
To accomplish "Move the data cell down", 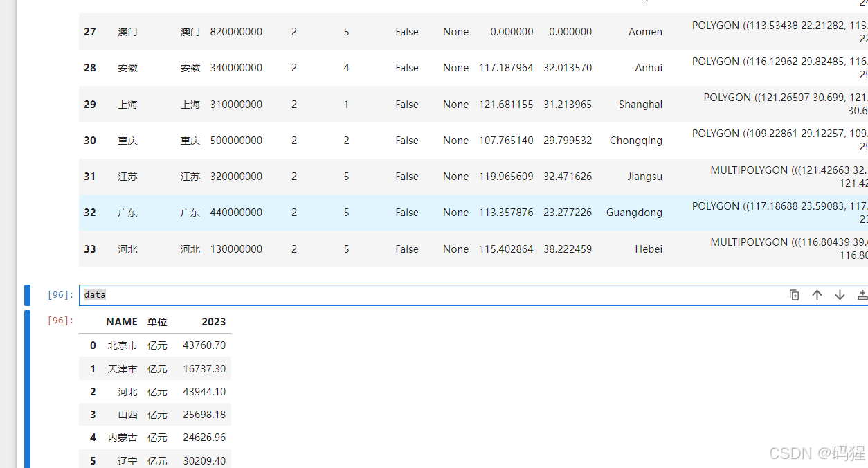I will [840, 295].
